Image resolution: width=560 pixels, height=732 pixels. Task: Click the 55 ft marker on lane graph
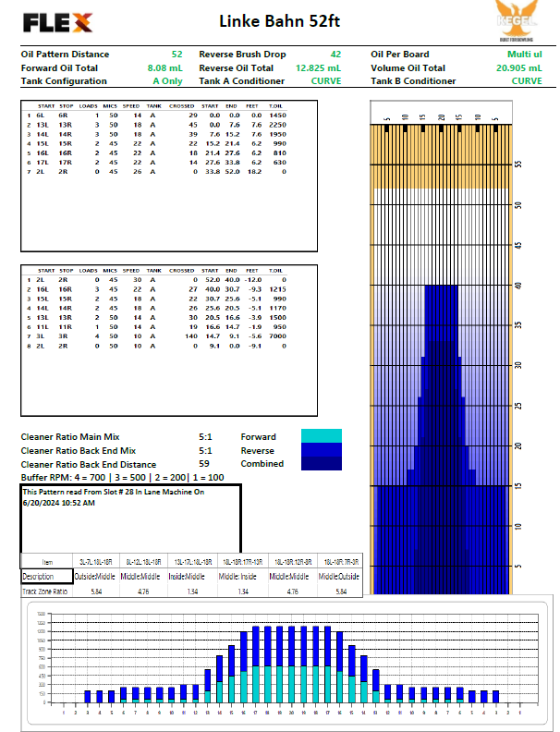pyautogui.click(x=518, y=165)
